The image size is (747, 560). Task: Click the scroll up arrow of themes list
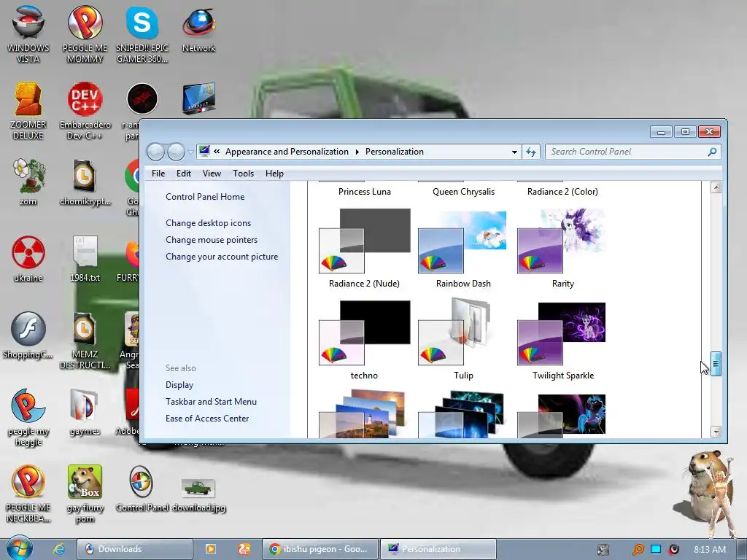click(x=716, y=187)
